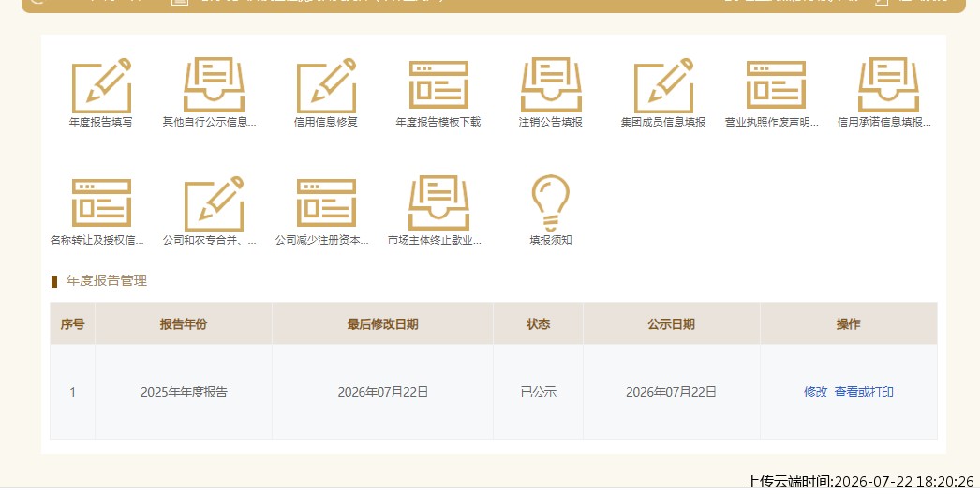Screen dimensions: 980x494
Task: Click the 报告年份 column header
Action: (x=184, y=324)
